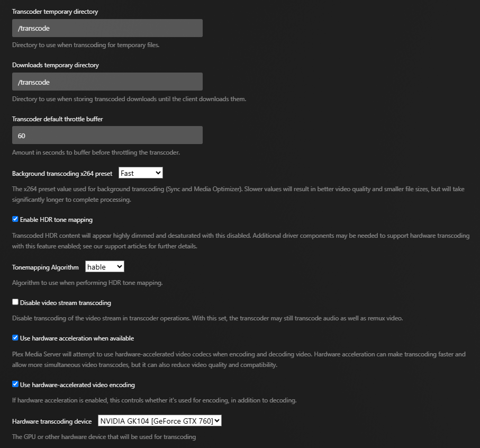The height and width of the screenshot is (448, 480).
Task: Click the arrow on the Fast preset selector
Action: point(158,173)
